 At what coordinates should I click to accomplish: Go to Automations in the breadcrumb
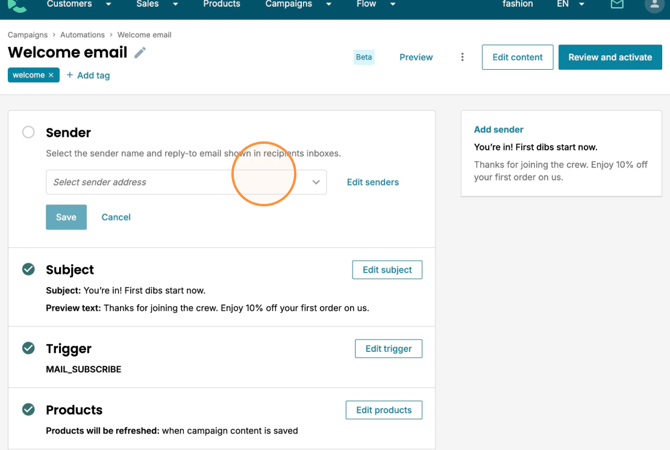(x=82, y=35)
